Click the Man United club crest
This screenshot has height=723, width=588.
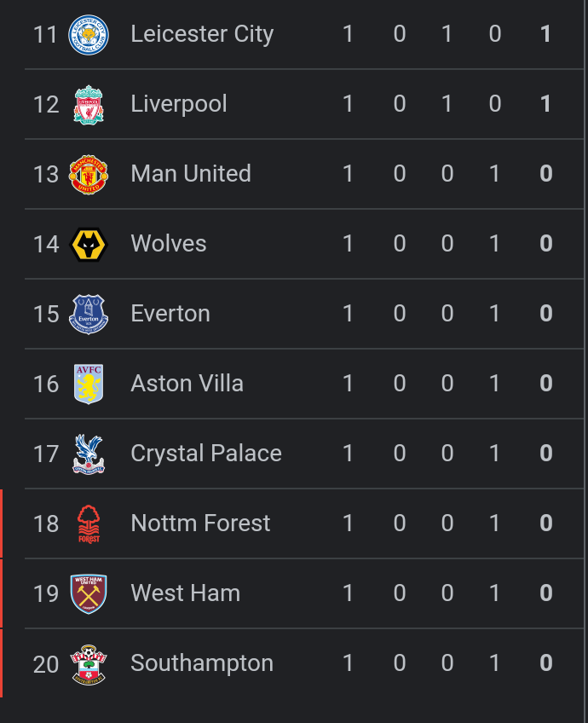pyautogui.click(x=89, y=175)
